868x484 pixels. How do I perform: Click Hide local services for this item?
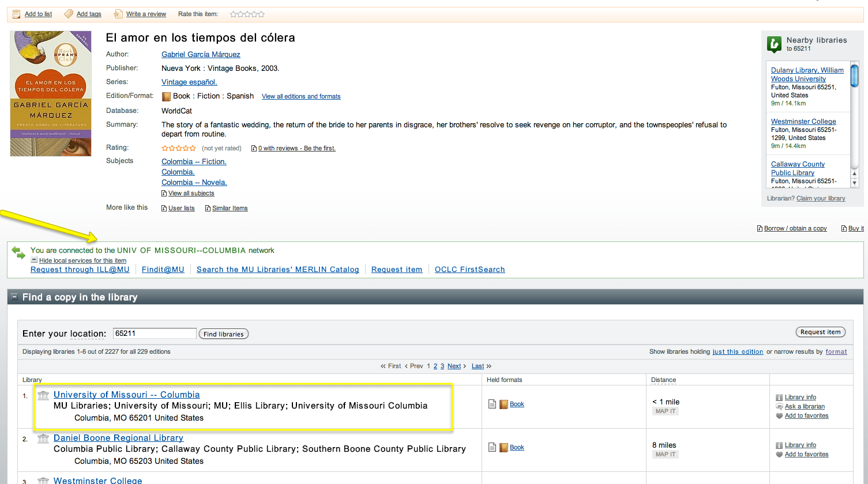[82, 261]
